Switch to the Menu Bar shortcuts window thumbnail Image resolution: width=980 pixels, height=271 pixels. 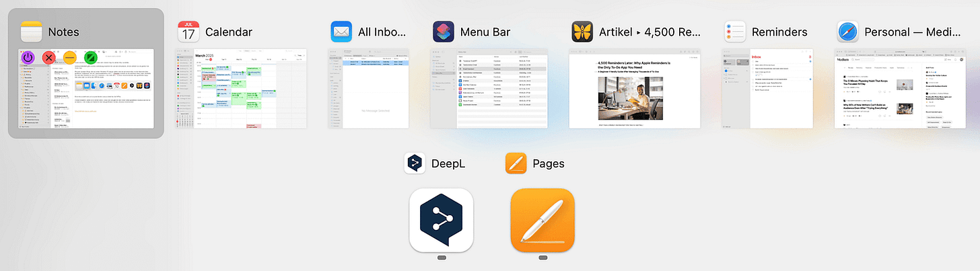coord(489,88)
